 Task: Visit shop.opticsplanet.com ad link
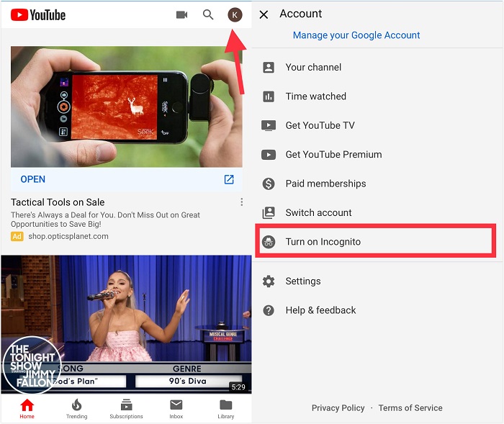click(68, 237)
